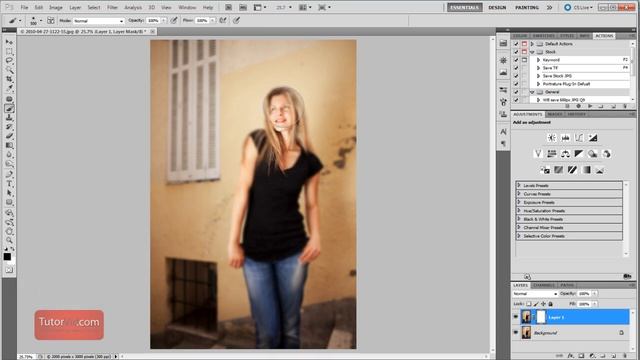Open the Window menu

[x=187, y=7]
